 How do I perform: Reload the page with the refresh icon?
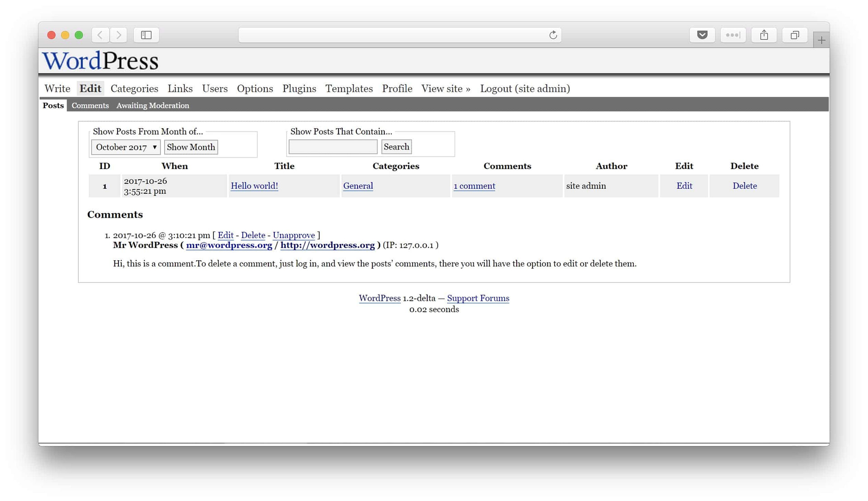pos(553,35)
